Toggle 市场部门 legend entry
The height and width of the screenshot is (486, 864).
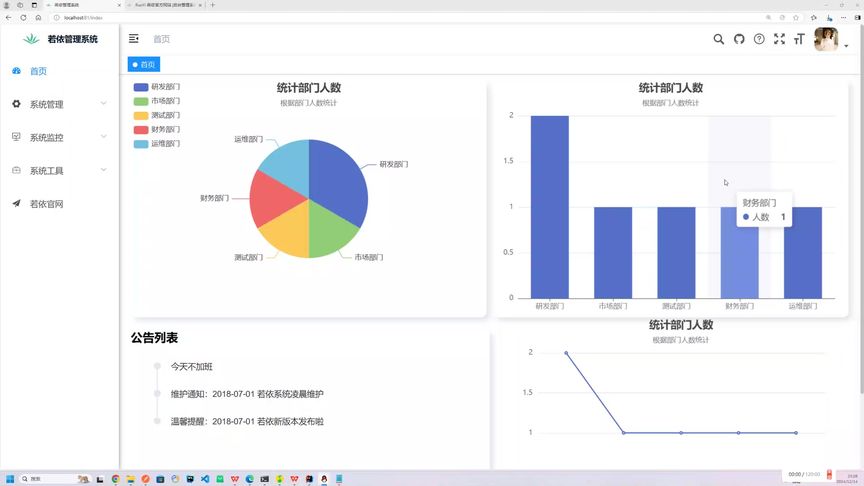(157, 101)
